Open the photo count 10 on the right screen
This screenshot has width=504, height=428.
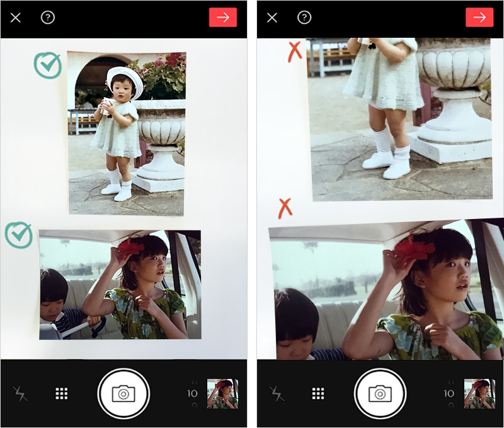(449, 393)
